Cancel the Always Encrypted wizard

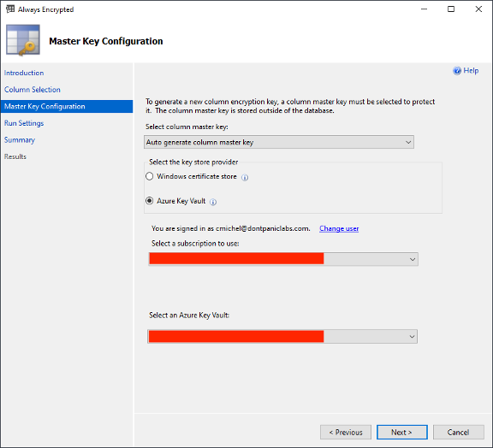(459, 433)
